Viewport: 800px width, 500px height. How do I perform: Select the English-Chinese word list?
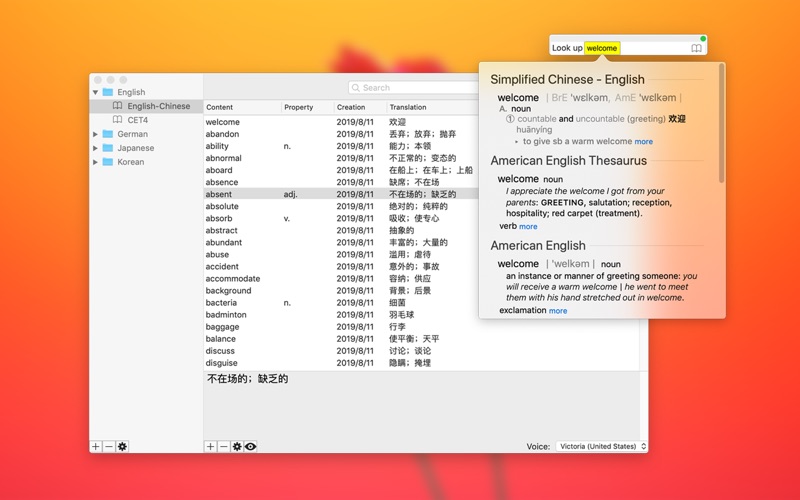pos(146,106)
